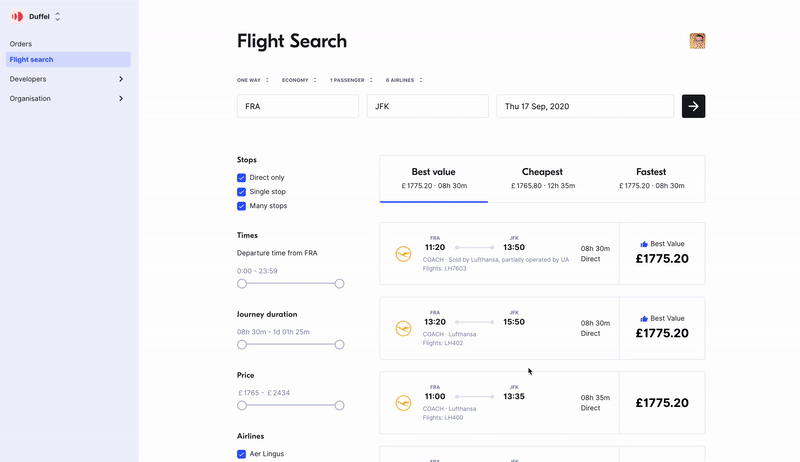Select the 11:20 flight price £1775.20
The image size is (800, 462).
tap(662, 259)
